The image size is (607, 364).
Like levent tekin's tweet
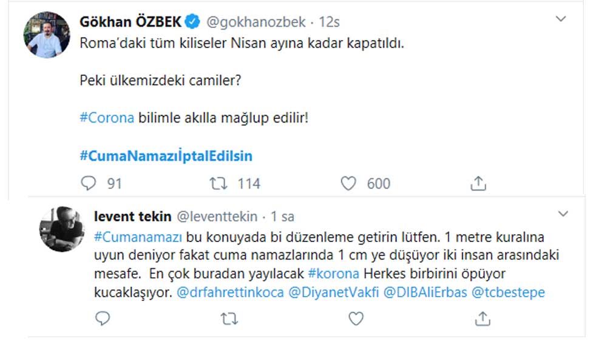pos(356,318)
